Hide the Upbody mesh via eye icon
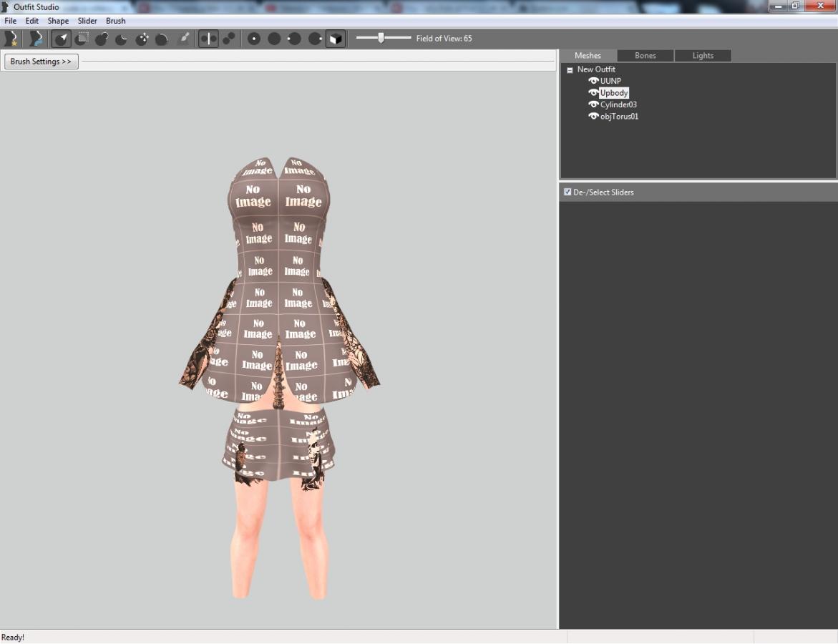The image size is (838, 644). click(593, 92)
